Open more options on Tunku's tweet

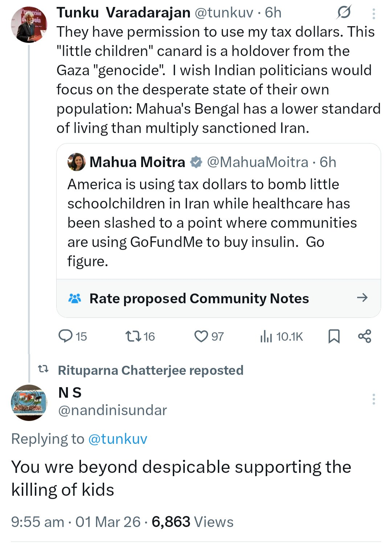[x=373, y=14]
